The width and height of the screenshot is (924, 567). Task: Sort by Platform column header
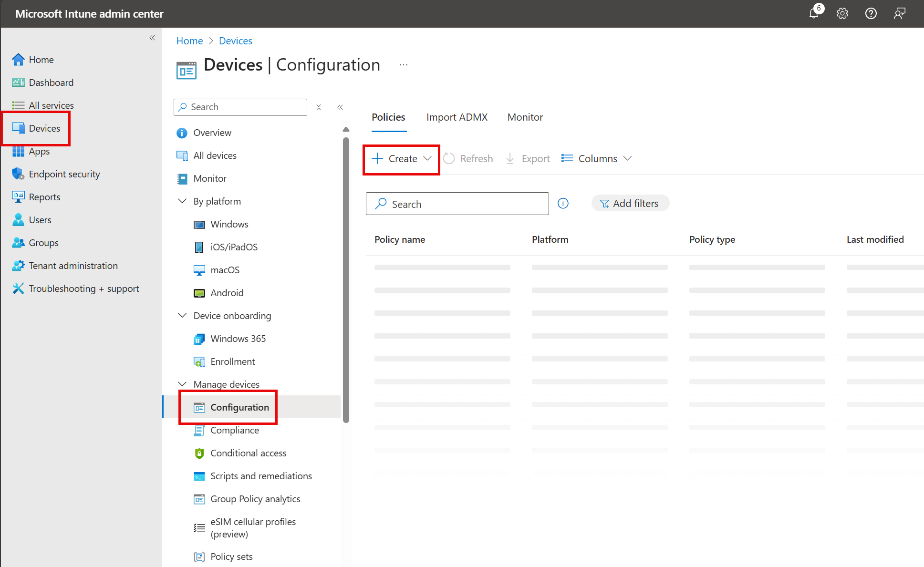click(550, 239)
